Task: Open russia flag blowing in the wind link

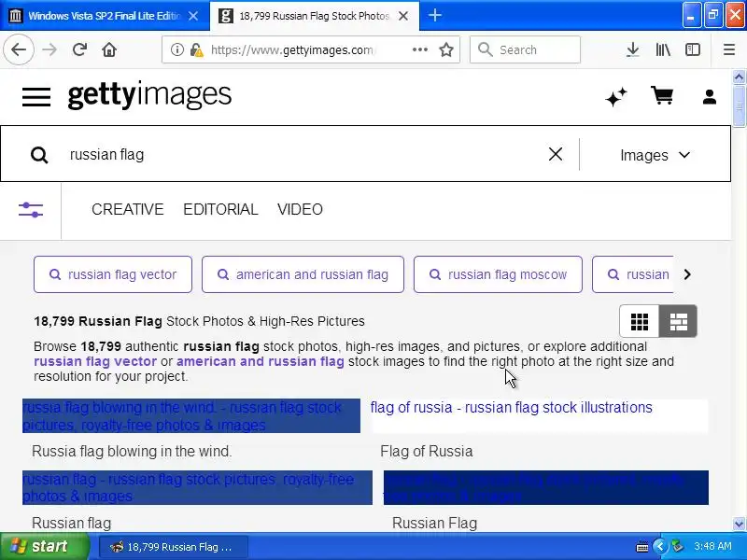Action: tap(191, 415)
